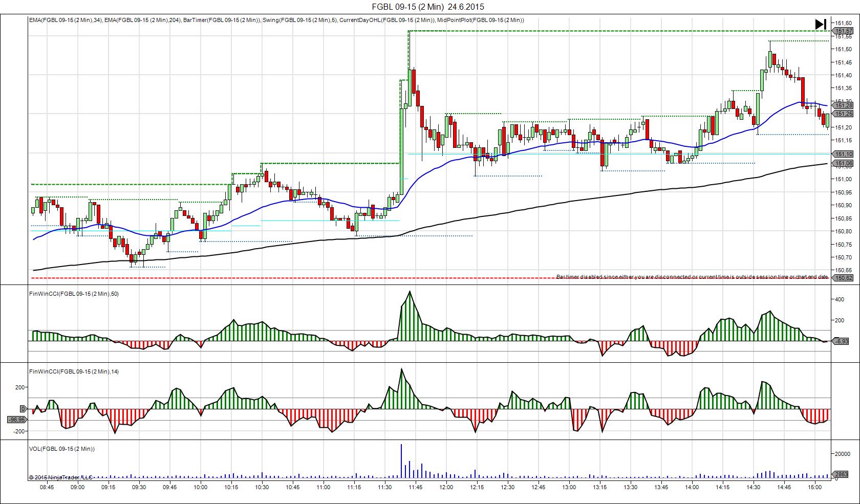This screenshot has width=860, height=504.
Task: Click the 151,00 price axis label
Action: [844, 179]
